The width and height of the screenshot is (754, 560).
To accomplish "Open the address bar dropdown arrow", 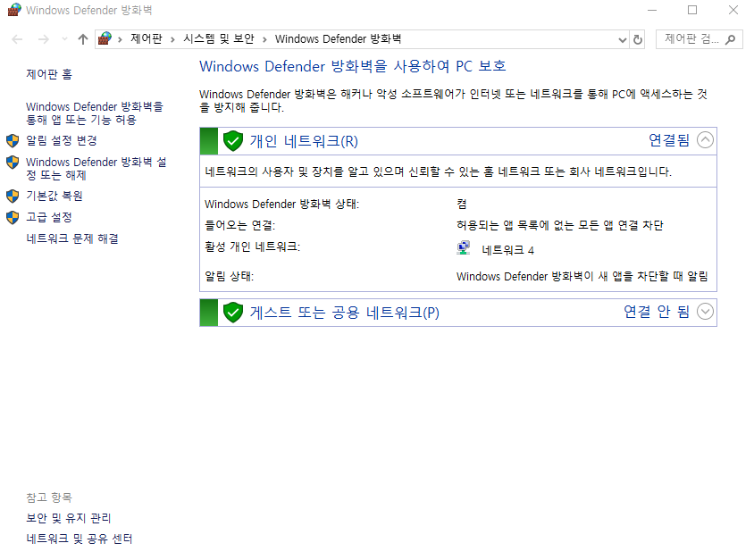I will point(622,39).
